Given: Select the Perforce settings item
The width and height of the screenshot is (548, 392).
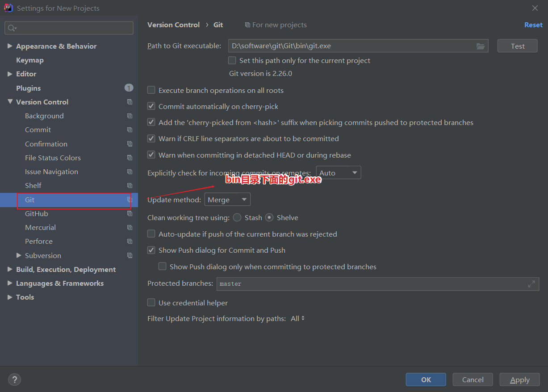Looking at the screenshot, I should 39,241.
